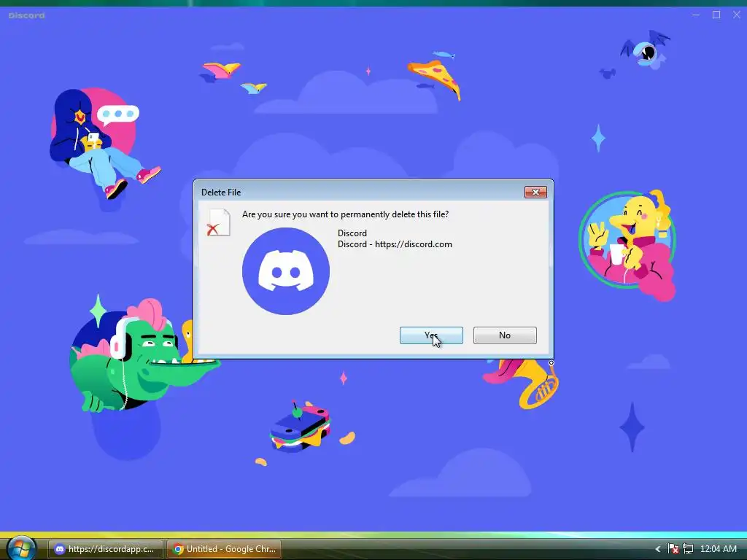
Task: Show hidden tray icons arrow
Action: click(x=658, y=549)
